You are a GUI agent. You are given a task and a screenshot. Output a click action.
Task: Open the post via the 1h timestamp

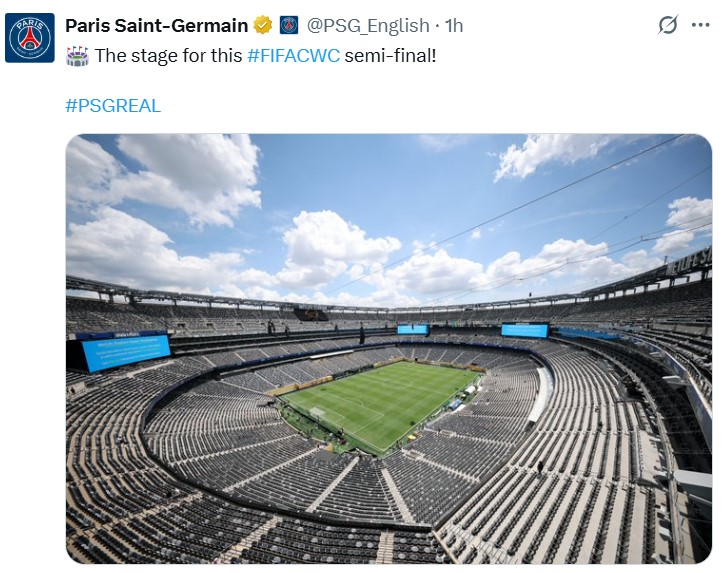tap(453, 25)
